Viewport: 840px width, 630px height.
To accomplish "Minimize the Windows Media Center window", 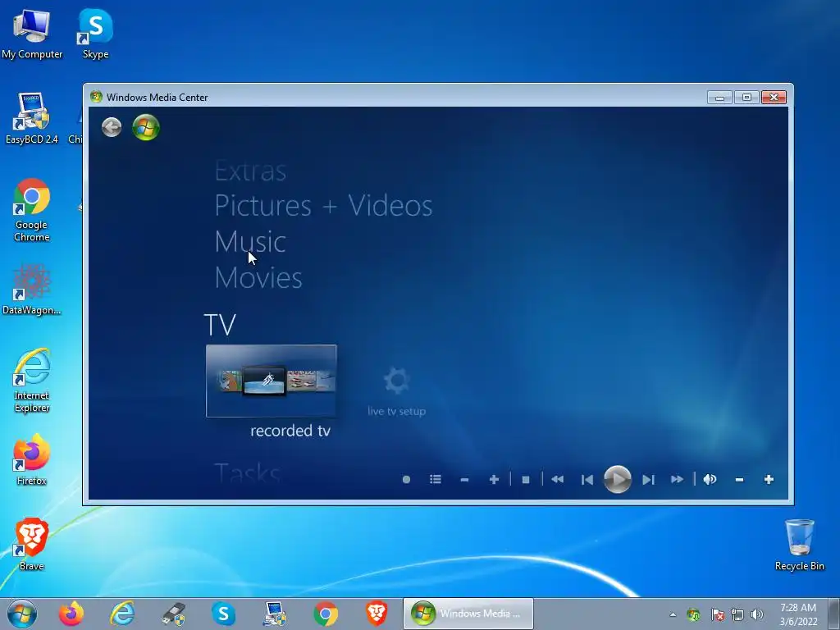I will pyautogui.click(x=719, y=98).
